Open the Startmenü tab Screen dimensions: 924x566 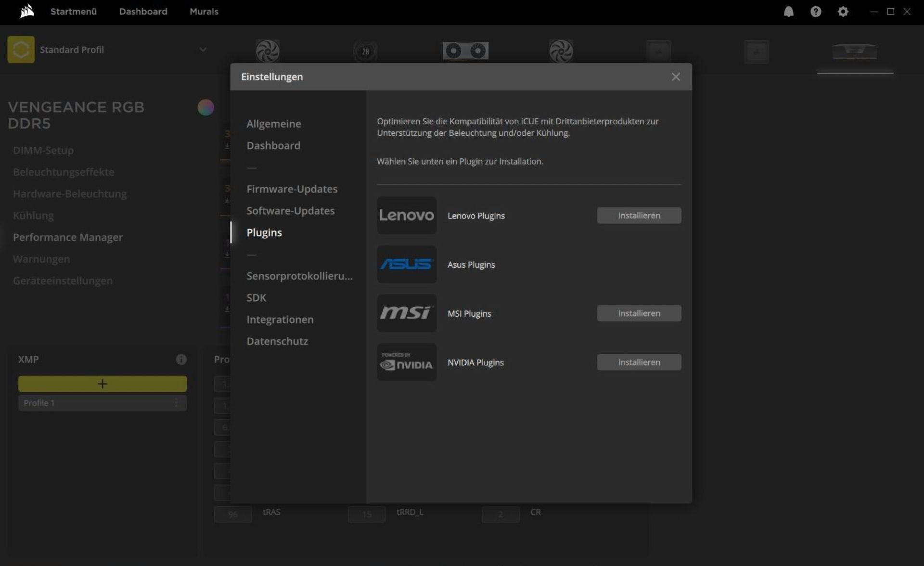pyautogui.click(x=74, y=12)
